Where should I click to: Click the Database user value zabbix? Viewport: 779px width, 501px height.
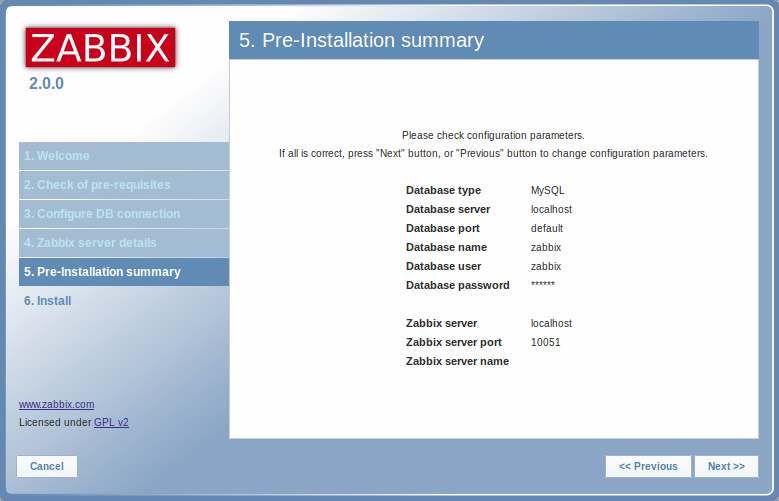tap(546, 266)
